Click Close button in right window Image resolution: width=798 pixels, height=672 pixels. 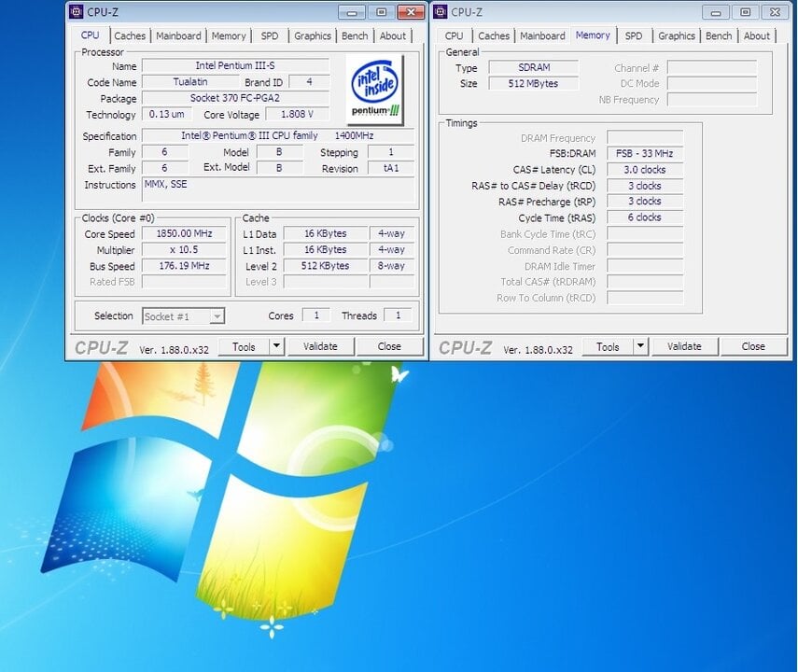(x=753, y=346)
